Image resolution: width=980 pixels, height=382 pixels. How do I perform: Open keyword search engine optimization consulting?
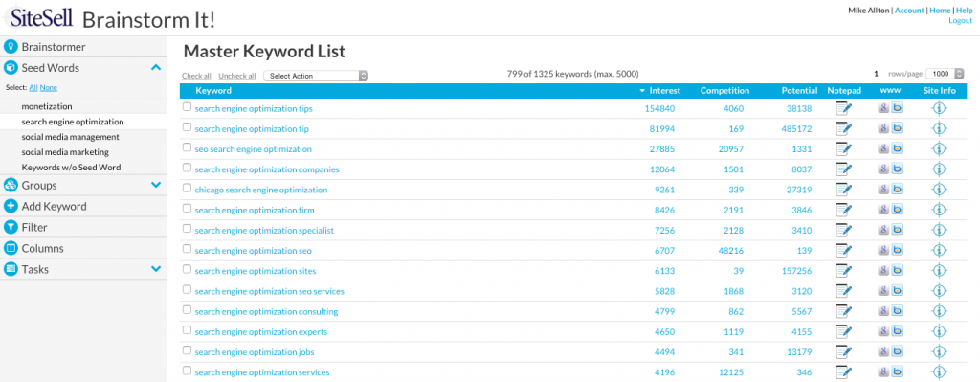(x=266, y=311)
